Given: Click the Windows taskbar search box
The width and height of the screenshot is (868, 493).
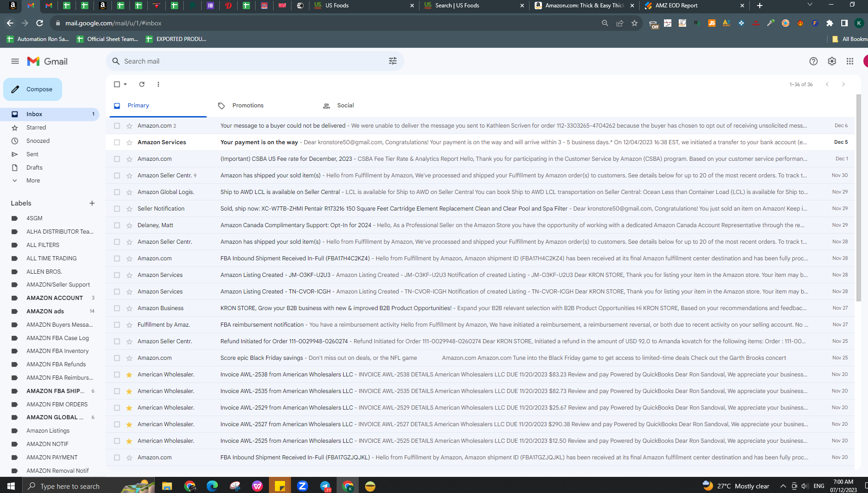Looking at the screenshot, I should click(88, 486).
